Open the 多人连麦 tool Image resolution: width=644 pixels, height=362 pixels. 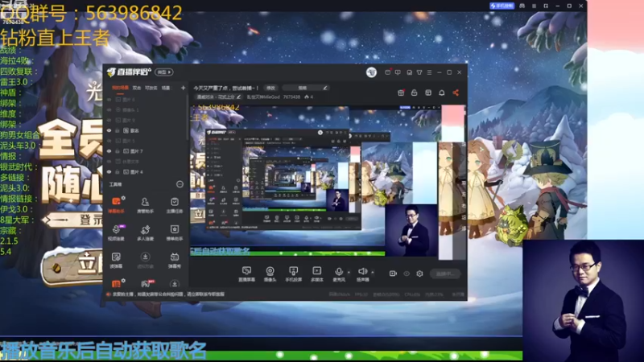coord(145,232)
